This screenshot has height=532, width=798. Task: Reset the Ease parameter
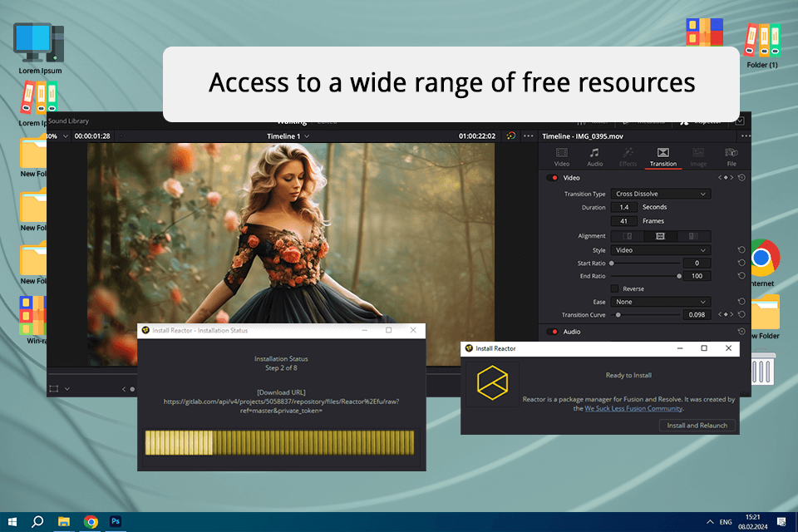tap(741, 302)
